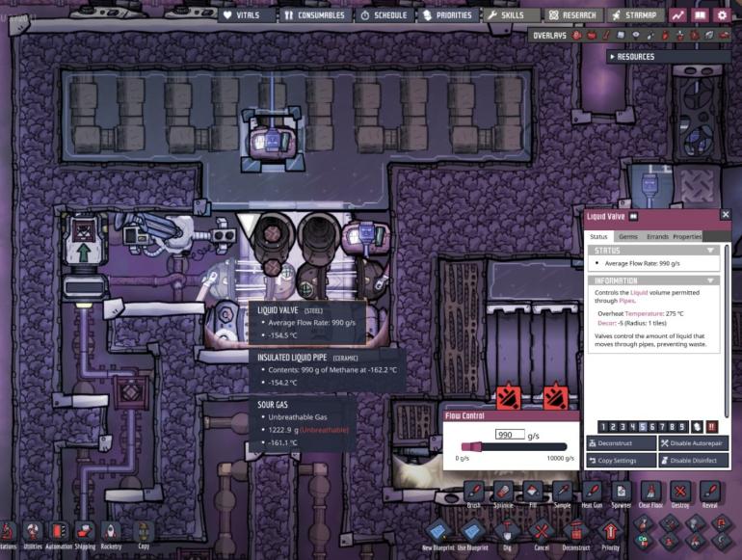Select the Sample sandbox tool
The image size is (742, 560).
[562, 493]
